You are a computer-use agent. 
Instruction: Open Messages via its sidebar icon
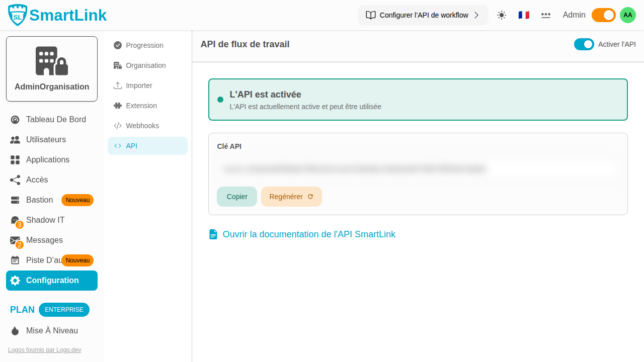coord(15,240)
